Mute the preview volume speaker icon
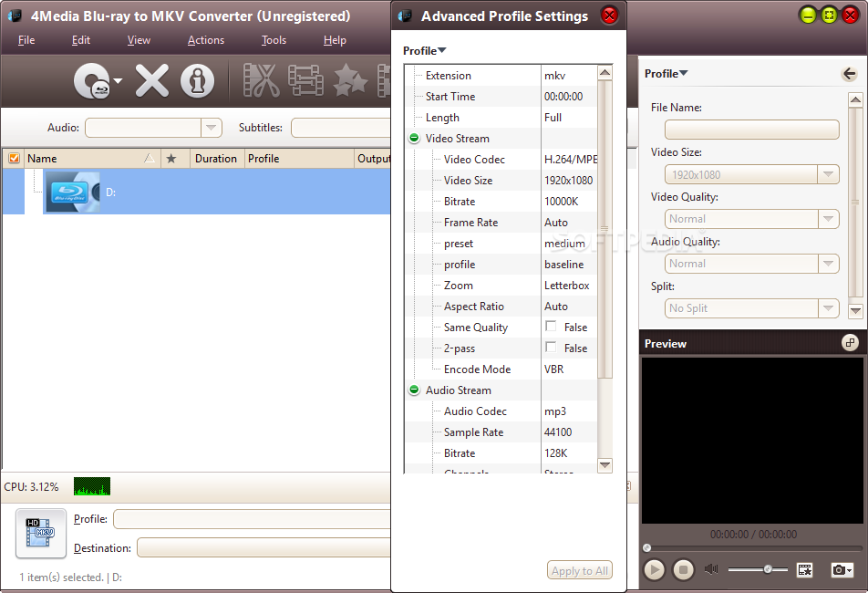 [711, 569]
